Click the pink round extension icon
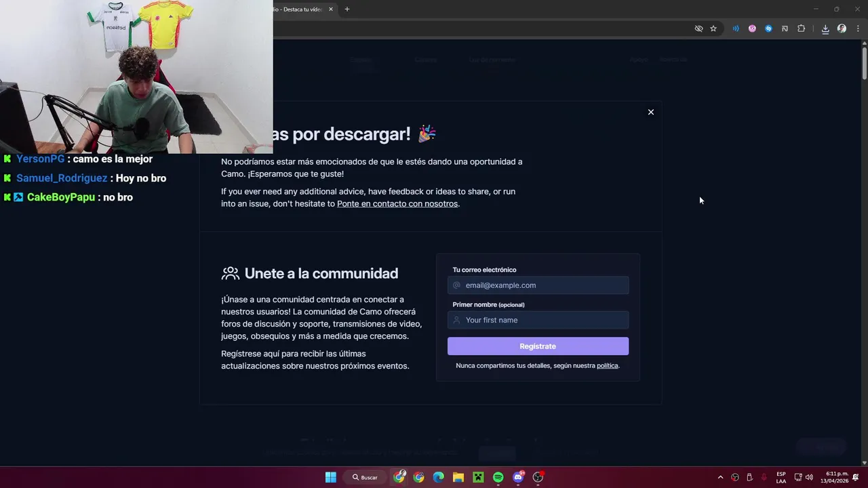Screen dimensions: 868x488 (752, 28)
